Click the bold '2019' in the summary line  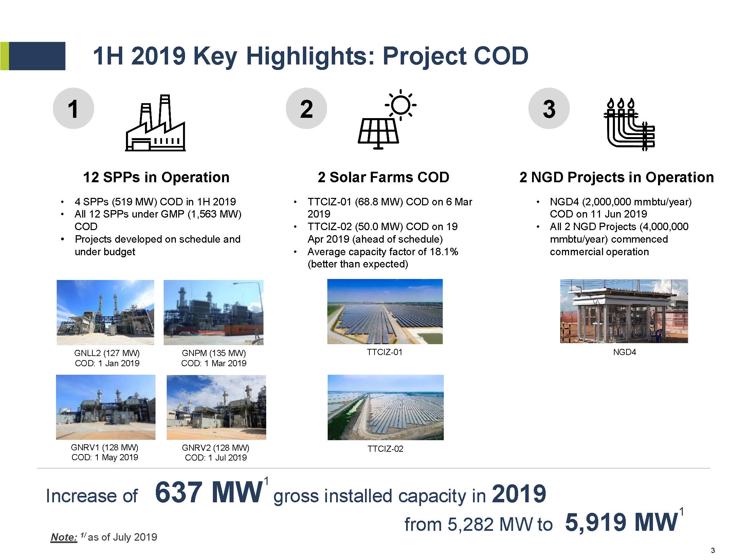519,493
